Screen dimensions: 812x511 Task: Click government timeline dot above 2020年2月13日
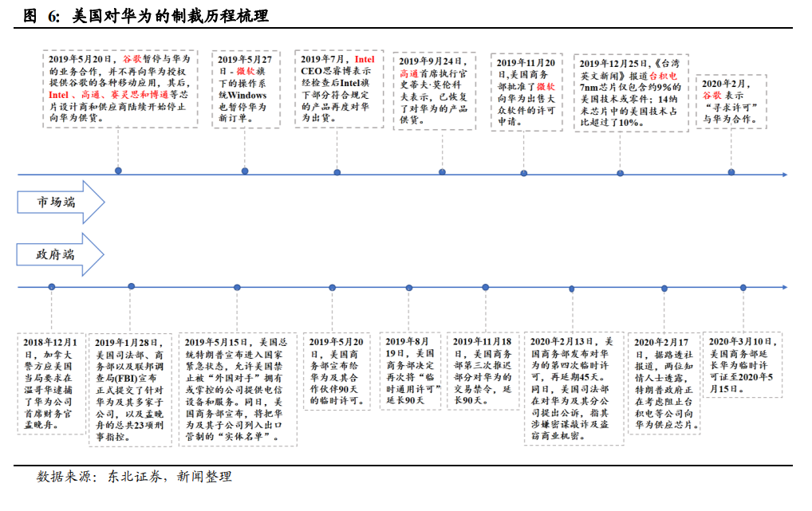pos(572,289)
